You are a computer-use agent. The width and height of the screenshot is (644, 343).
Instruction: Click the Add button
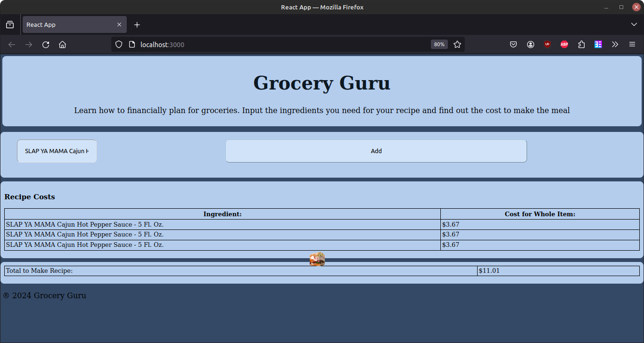[x=376, y=151]
